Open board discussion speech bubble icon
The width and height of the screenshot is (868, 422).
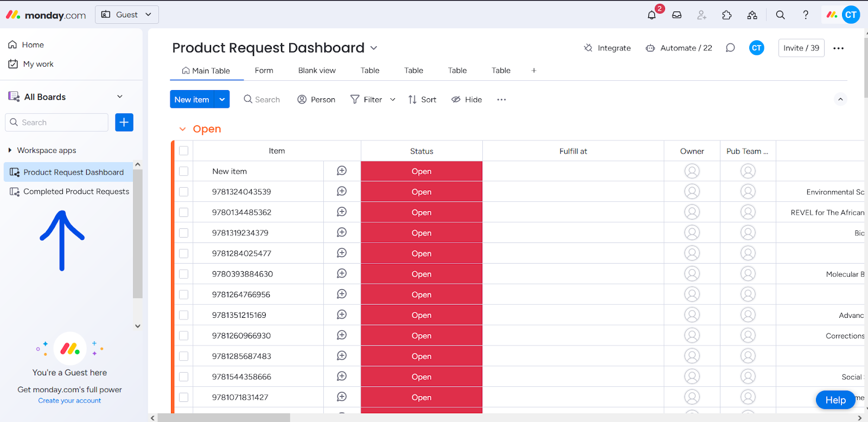click(730, 48)
